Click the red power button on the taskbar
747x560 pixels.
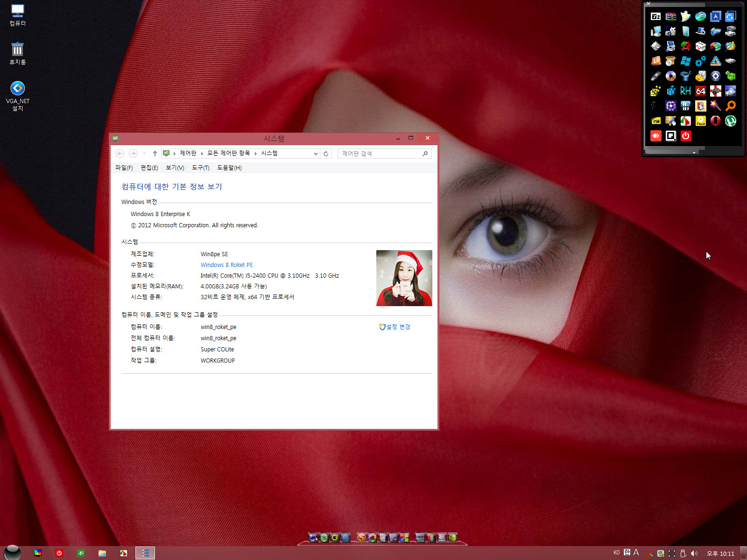(x=59, y=553)
